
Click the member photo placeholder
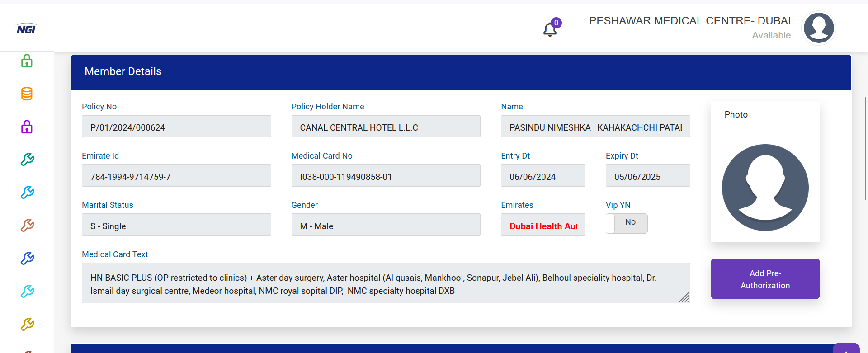[x=765, y=187]
